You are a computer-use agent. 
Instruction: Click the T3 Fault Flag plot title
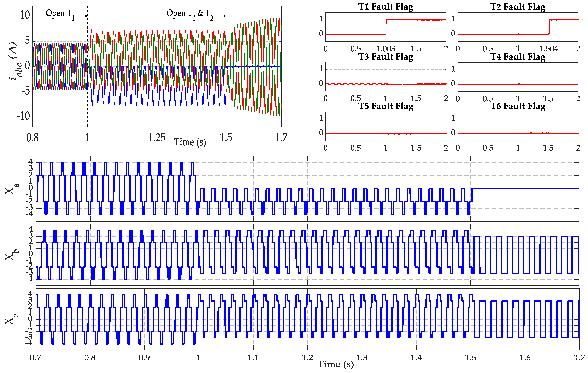coord(386,57)
